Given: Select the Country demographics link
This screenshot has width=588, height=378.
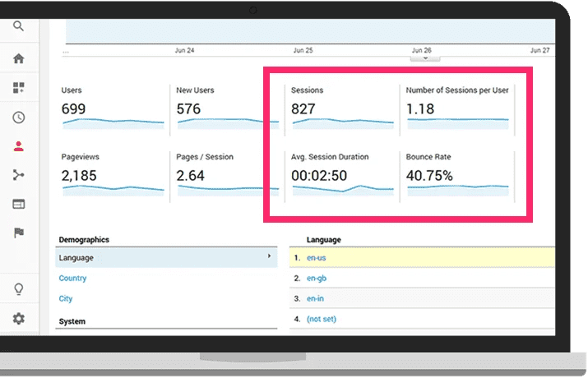Looking at the screenshot, I should [x=72, y=279].
